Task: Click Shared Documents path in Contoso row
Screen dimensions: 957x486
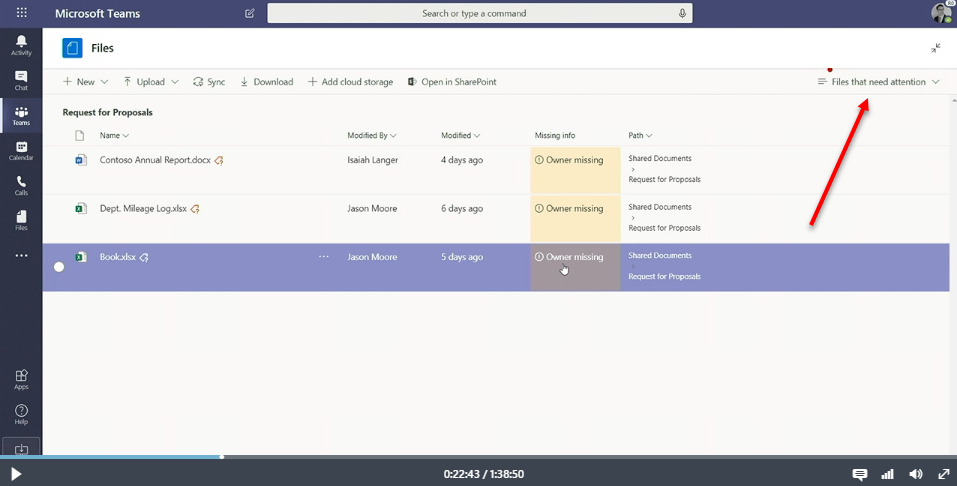Action: pyautogui.click(x=660, y=158)
